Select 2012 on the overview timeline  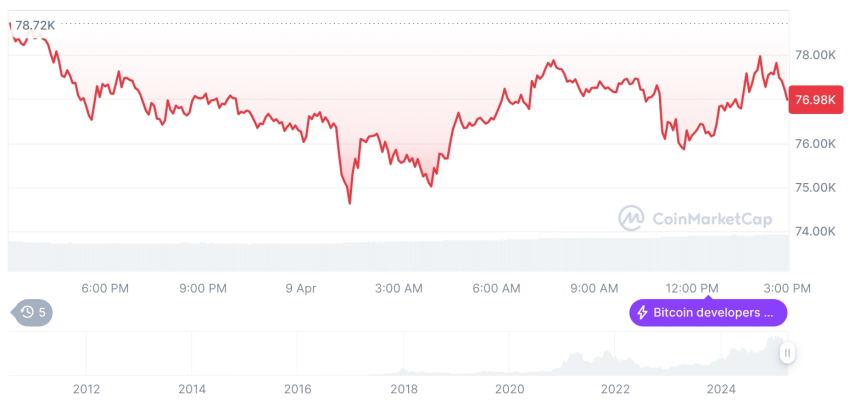(x=86, y=388)
